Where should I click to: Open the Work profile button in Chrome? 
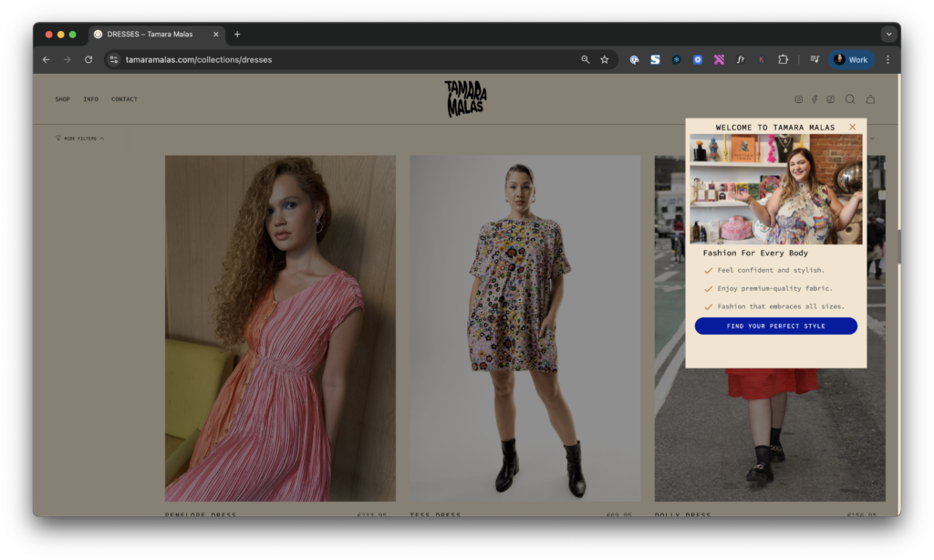[x=850, y=59]
